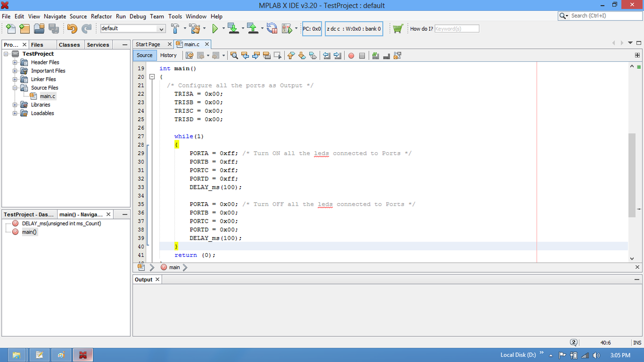Click Find Next Occurrence icon

tap(255, 55)
